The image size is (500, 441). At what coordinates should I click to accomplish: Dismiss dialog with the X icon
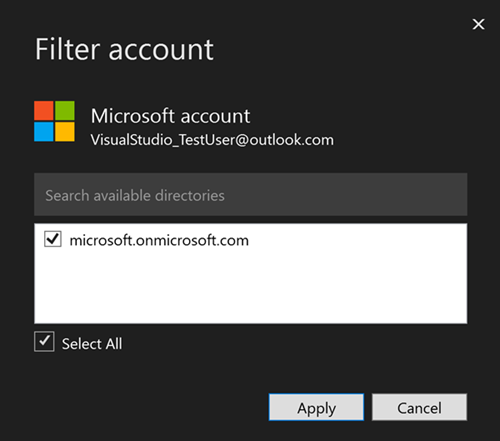coord(478,24)
